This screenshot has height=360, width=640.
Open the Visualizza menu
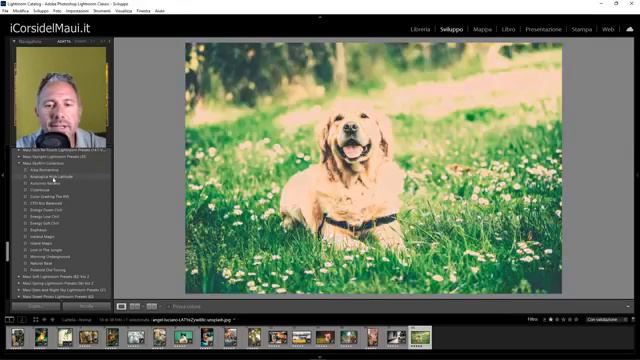[123, 11]
